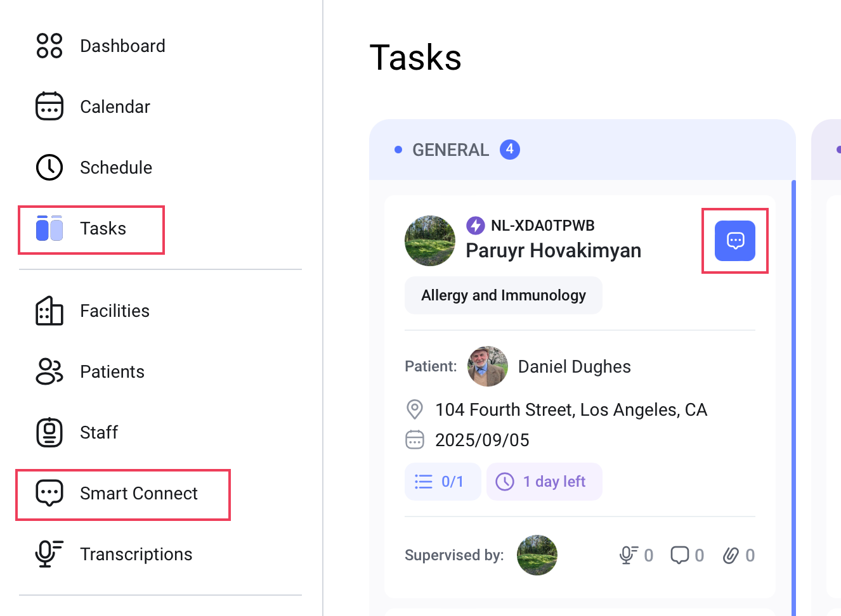Open task comments count icon
Image resolution: width=841 pixels, height=616 pixels.
coord(679,555)
